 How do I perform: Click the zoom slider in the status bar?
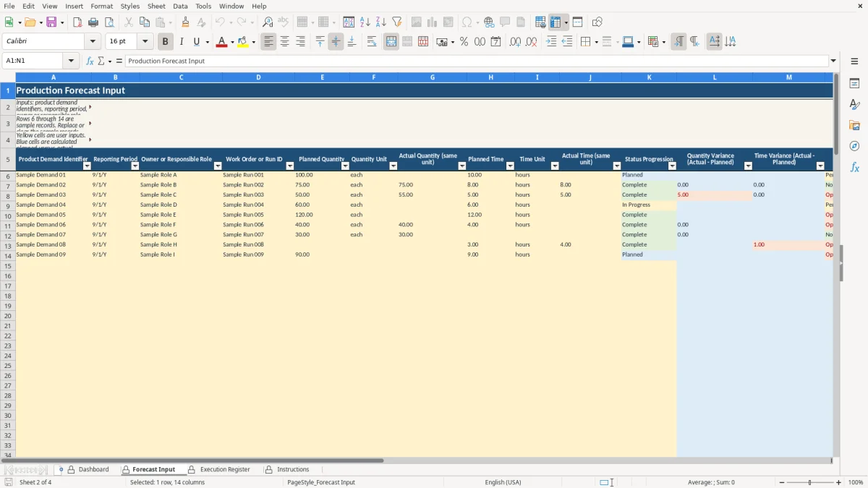(x=809, y=482)
